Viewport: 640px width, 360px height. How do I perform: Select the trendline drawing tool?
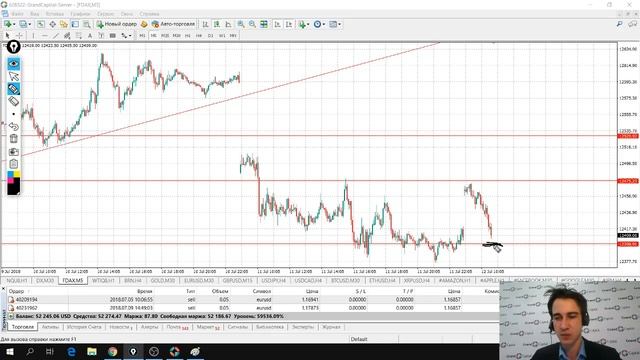point(56,36)
